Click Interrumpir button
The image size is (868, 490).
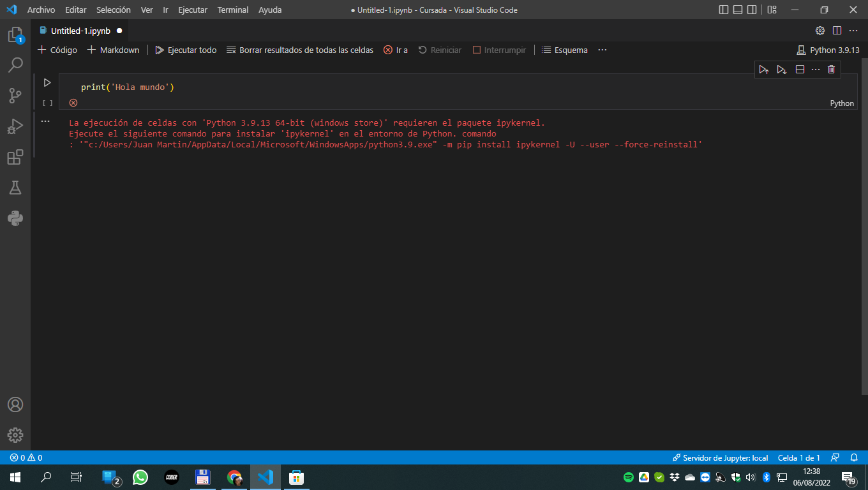click(499, 50)
